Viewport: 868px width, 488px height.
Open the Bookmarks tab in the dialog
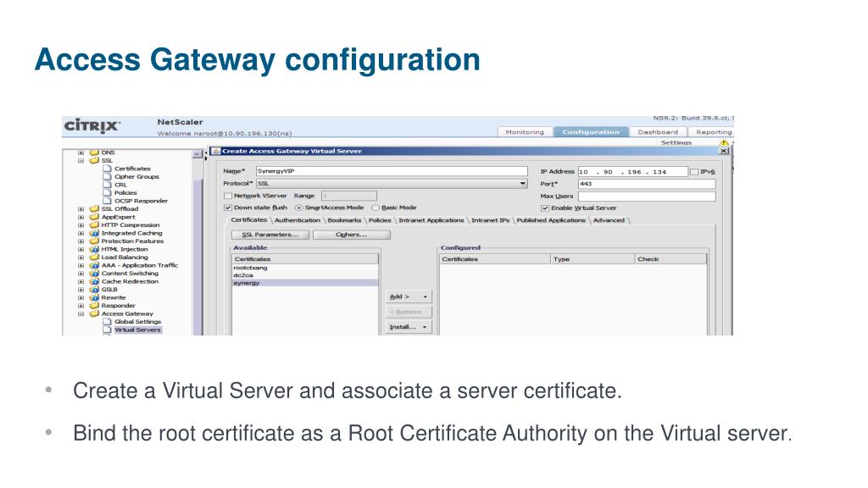pos(344,220)
